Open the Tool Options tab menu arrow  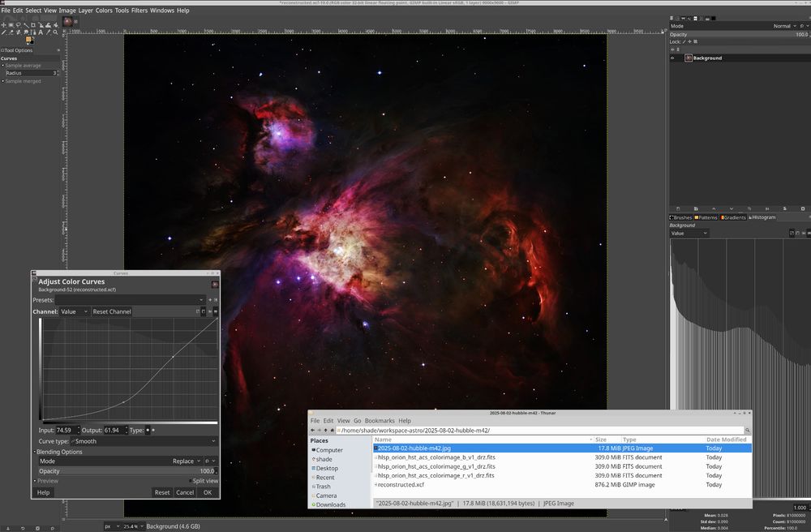click(58, 50)
